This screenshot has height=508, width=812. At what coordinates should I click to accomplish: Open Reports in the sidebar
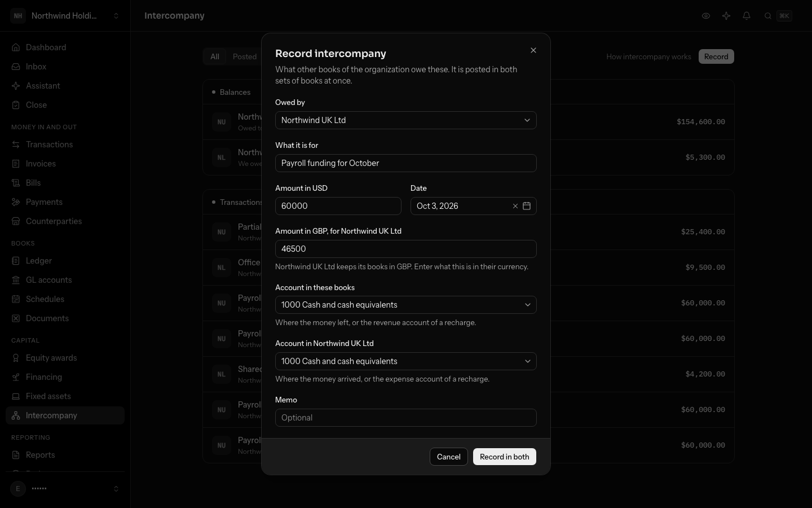(65, 455)
